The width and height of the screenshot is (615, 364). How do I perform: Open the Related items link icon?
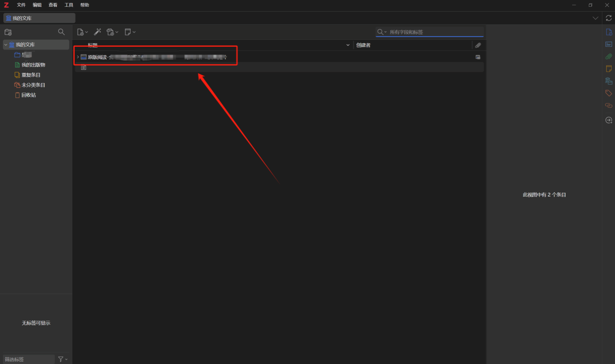click(609, 105)
